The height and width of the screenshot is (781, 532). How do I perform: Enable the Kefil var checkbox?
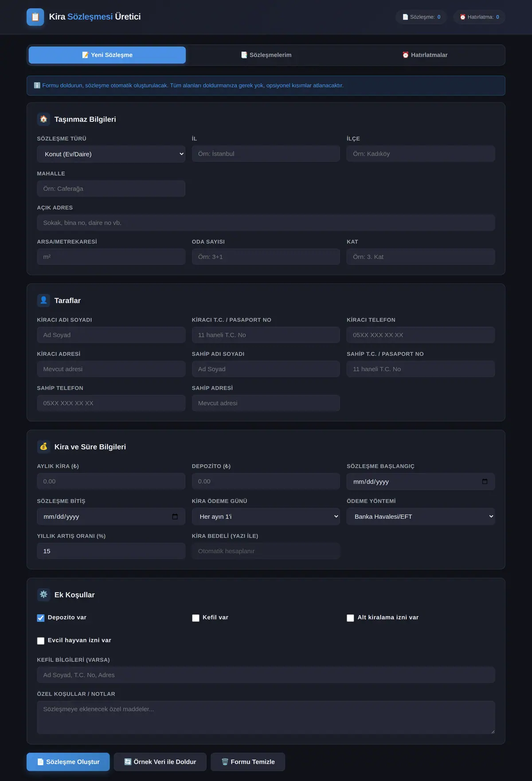click(x=196, y=618)
